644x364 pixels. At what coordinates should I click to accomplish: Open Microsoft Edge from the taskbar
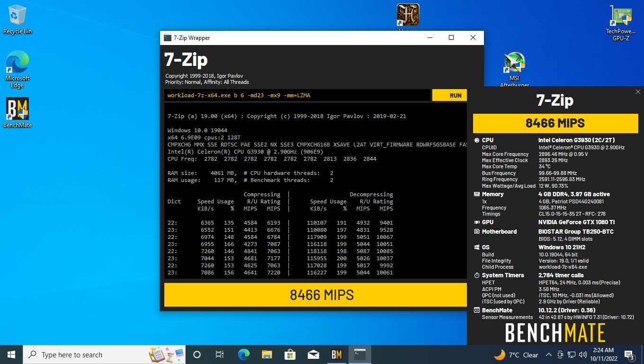tap(243, 355)
